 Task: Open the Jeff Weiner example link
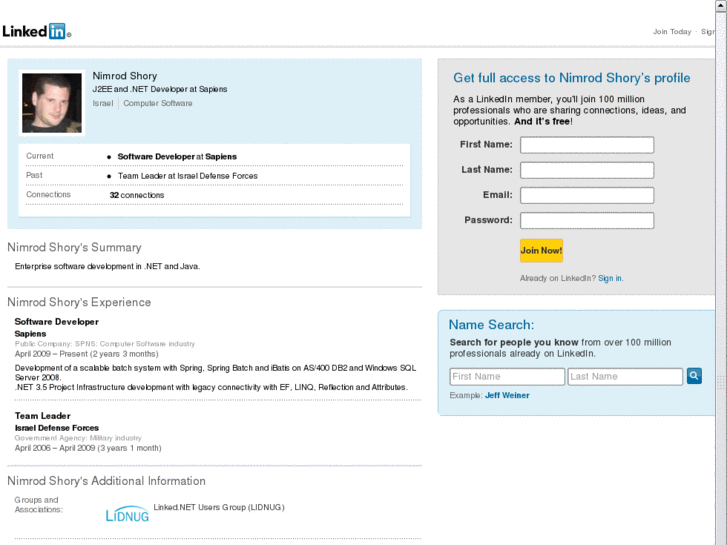click(x=507, y=395)
